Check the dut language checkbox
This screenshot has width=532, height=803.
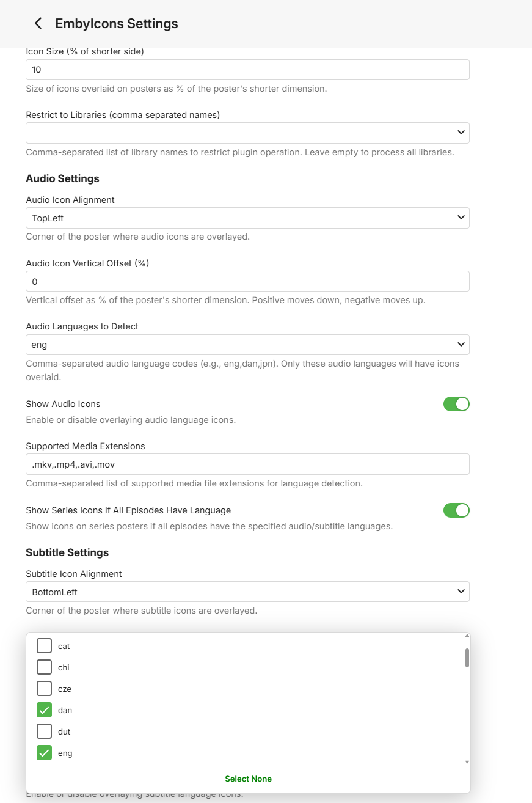[44, 732]
